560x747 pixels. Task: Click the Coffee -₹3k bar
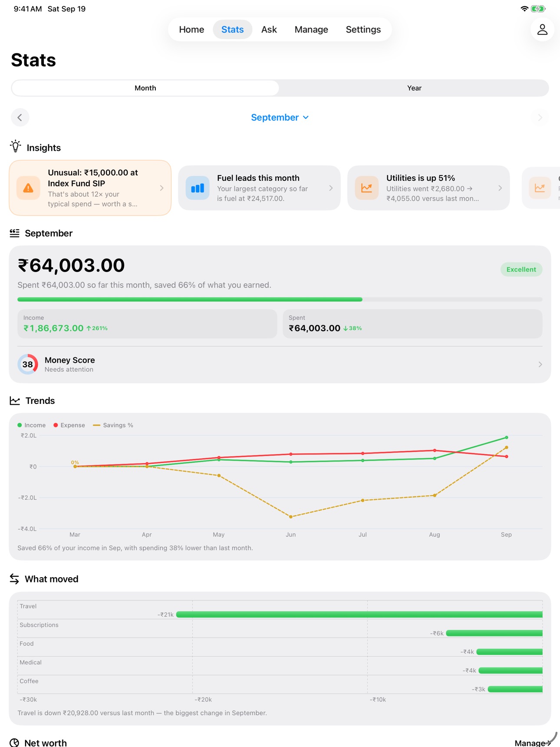(x=515, y=689)
